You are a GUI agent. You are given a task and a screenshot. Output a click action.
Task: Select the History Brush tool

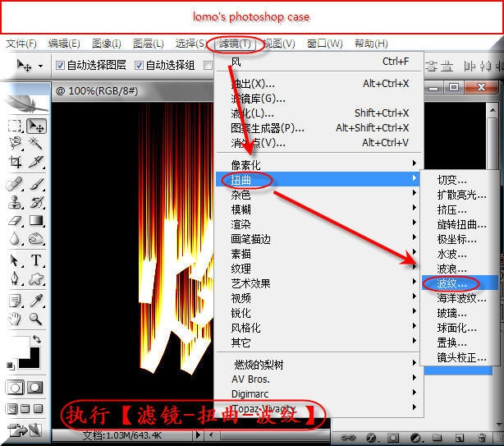(36, 202)
